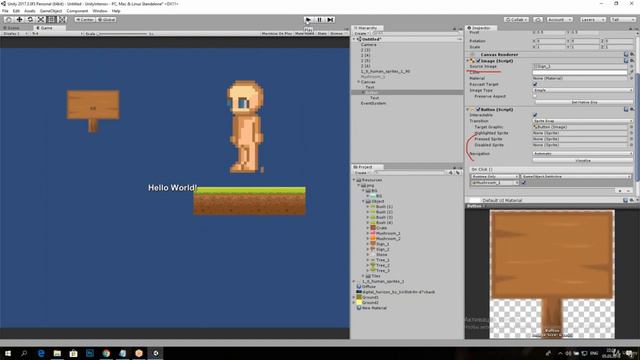640x360 pixels.
Task: Open the Cloud services button in the toolbar
Action: tap(538, 19)
